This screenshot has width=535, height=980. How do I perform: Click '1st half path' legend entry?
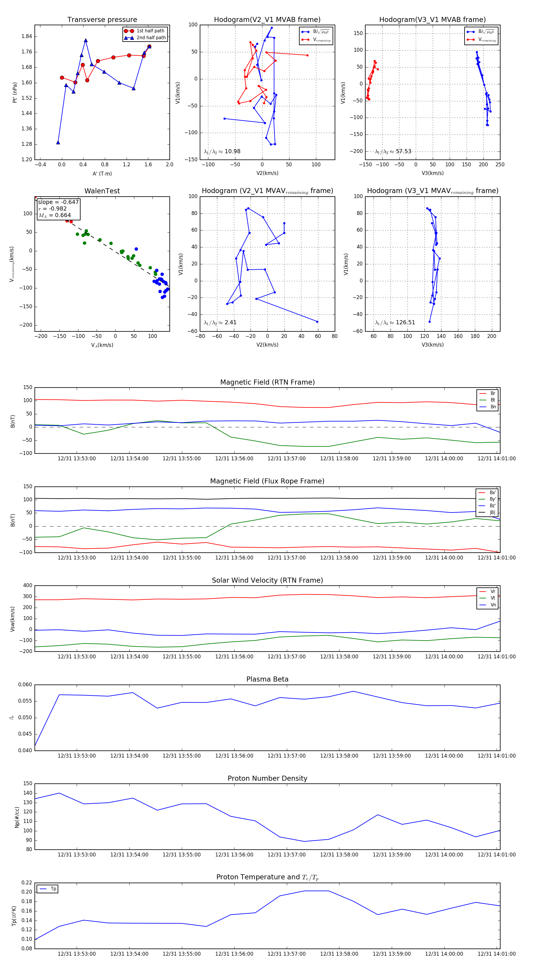pos(145,31)
